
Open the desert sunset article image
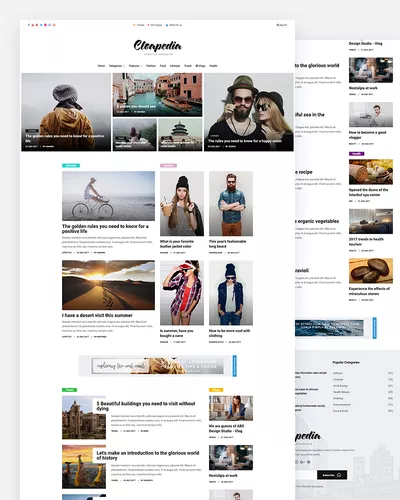point(108,285)
